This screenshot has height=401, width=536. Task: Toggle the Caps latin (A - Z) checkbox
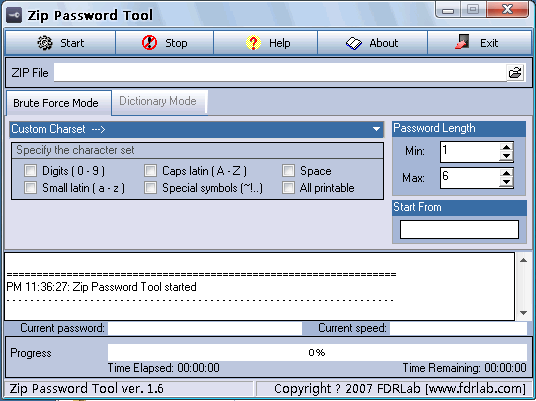point(150,171)
